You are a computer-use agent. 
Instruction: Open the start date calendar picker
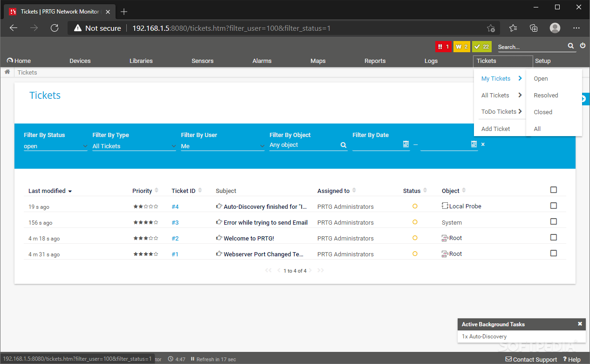pyautogui.click(x=406, y=144)
